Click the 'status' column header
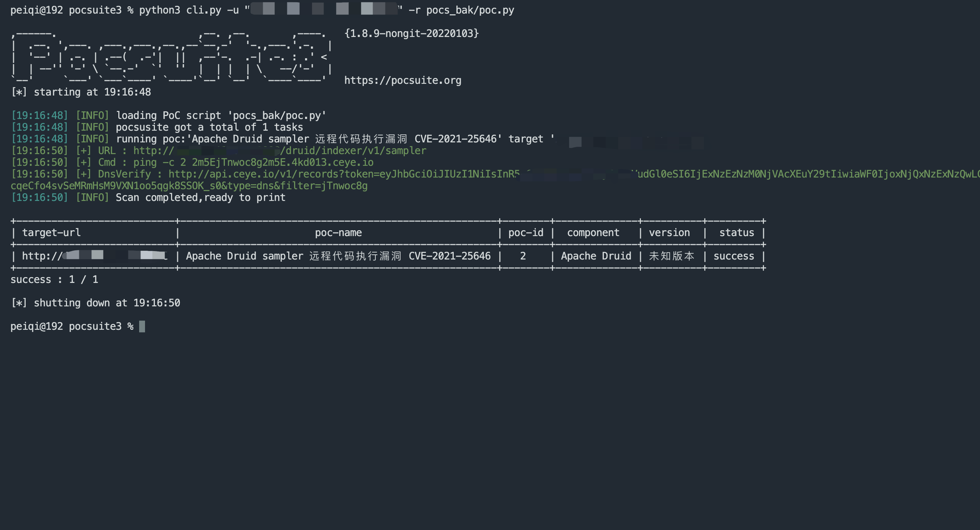The height and width of the screenshot is (530, 980). point(736,233)
